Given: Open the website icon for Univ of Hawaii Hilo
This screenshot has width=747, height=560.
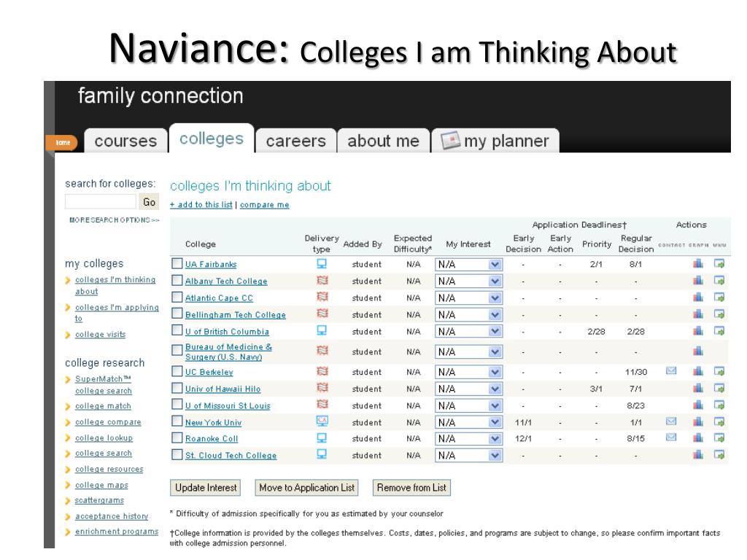Looking at the screenshot, I should (x=719, y=388).
